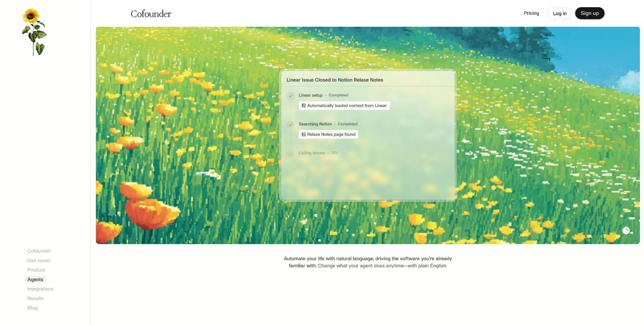Screen dimensions: 644x326
Task: Open the Blog sidebar link
Action: 32,308
